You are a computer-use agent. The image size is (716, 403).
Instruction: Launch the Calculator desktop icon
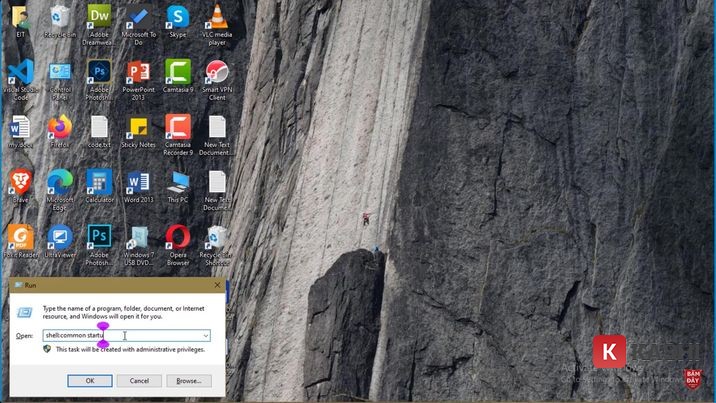99,182
